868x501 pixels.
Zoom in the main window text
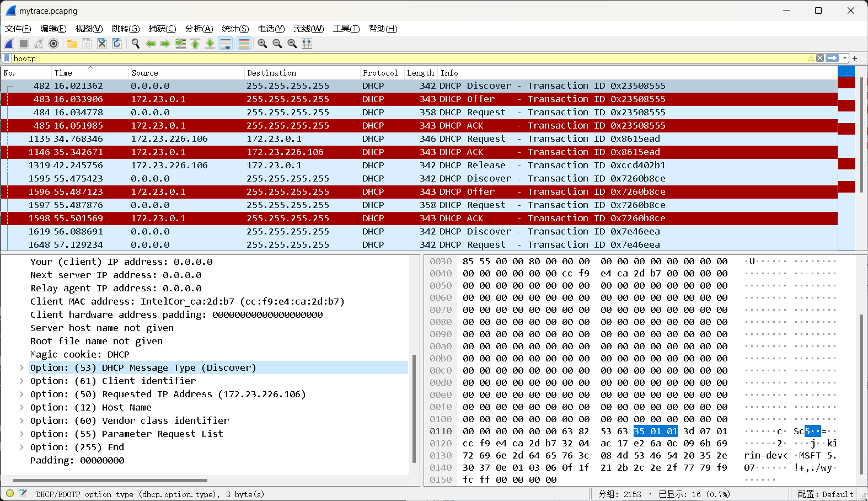coord(262,44)
